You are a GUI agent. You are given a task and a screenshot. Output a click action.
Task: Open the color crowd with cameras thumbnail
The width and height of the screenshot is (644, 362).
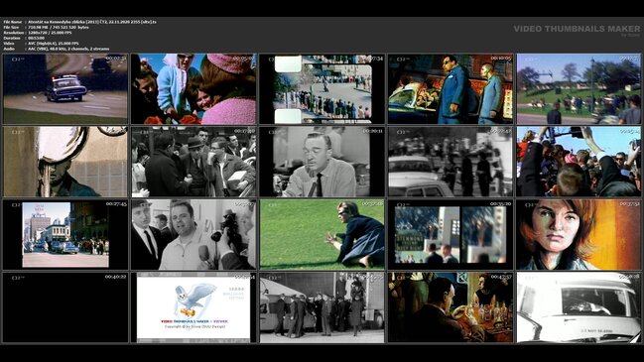[579, 162]
